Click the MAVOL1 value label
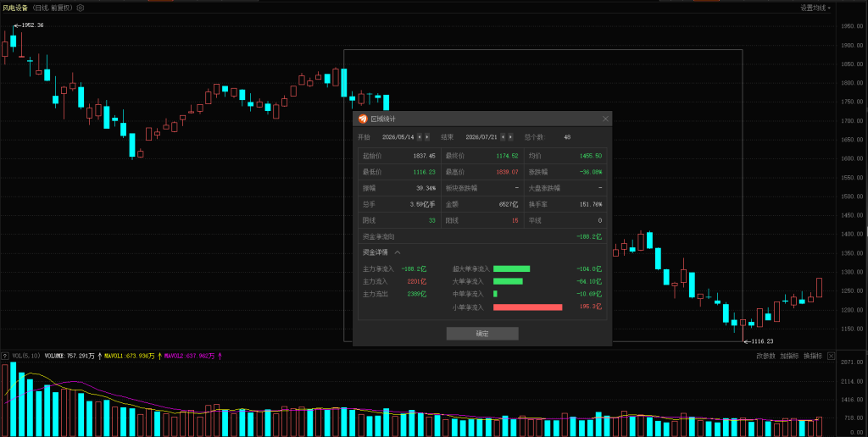 [130, 357]
